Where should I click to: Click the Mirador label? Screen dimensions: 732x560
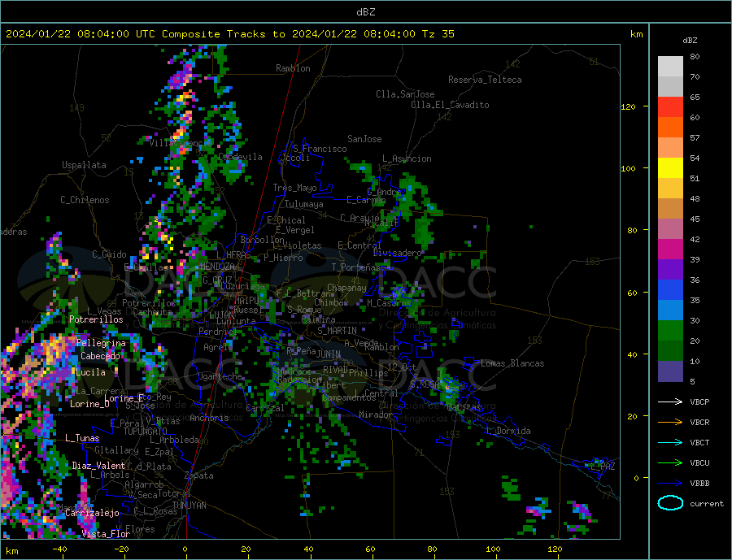coord(377,415)
